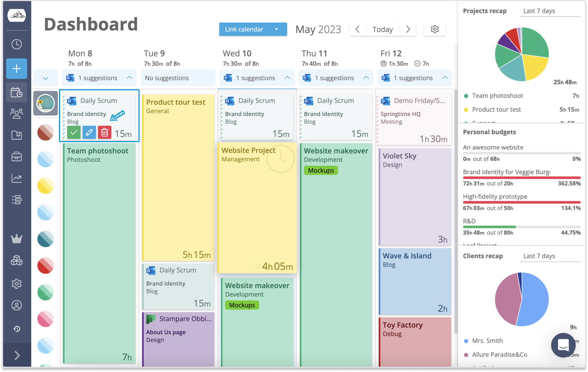Open the Link calendar dropdown
588x372 pixels.
[x=276, y=29]
